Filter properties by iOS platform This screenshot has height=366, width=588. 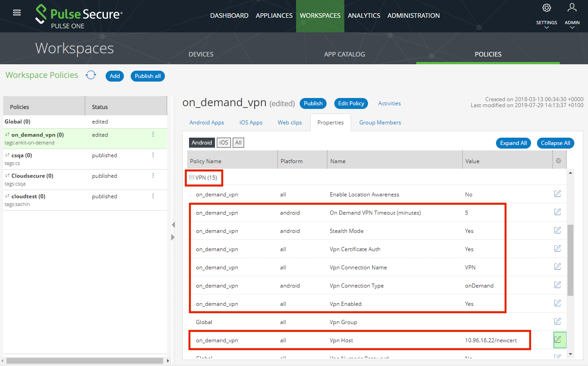tap(224, 143)
